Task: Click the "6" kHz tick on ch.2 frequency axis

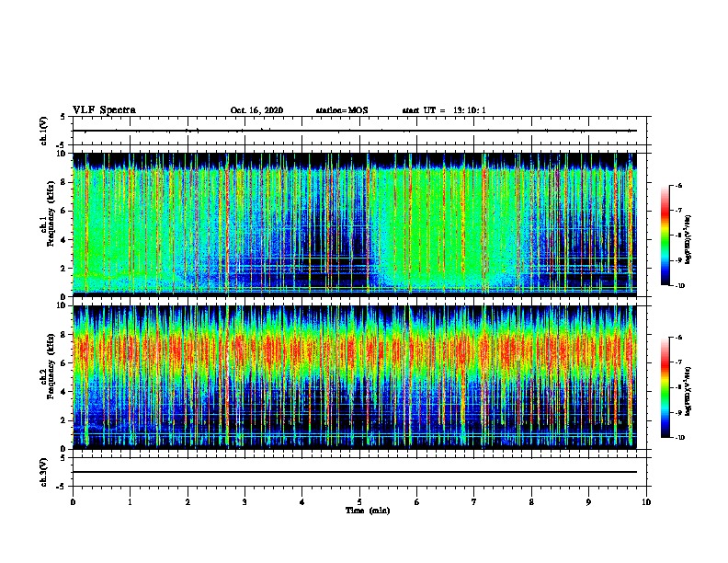Action: click(x=64, y=362)
